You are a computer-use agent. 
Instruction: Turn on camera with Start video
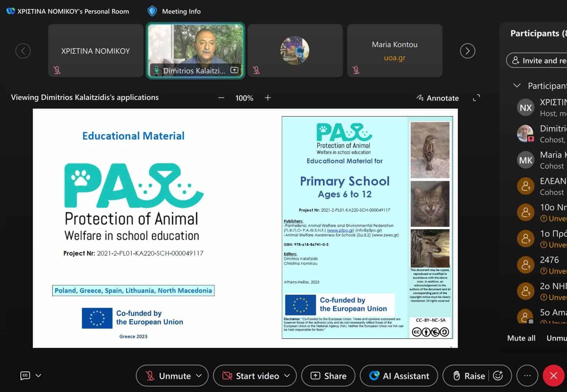pos(251,376)
